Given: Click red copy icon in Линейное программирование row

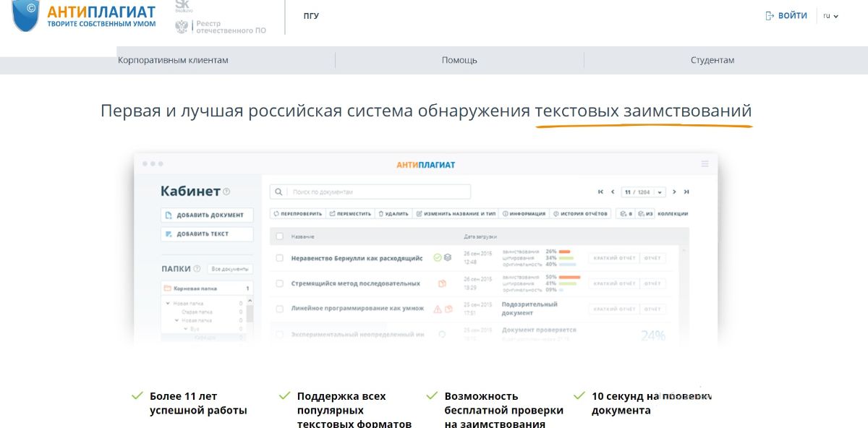Looking at the screenshot, I should point(448,309).
